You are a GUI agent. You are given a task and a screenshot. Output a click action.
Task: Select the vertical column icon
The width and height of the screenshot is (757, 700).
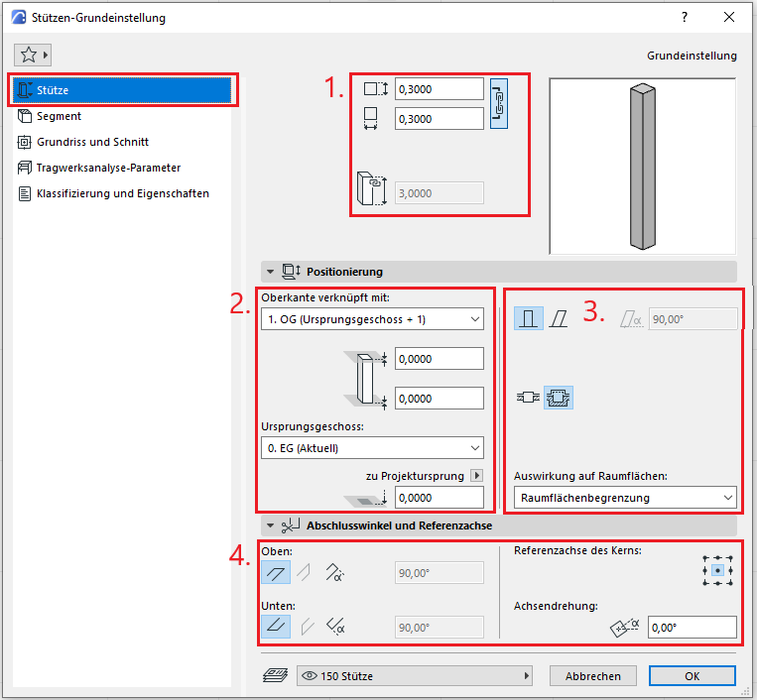[529, 318]
